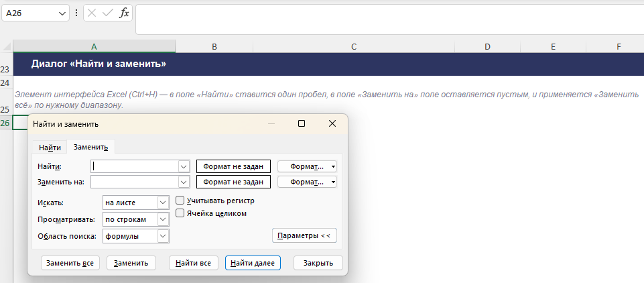Click inside the formula bar input
644x283 pixels.
390,19
